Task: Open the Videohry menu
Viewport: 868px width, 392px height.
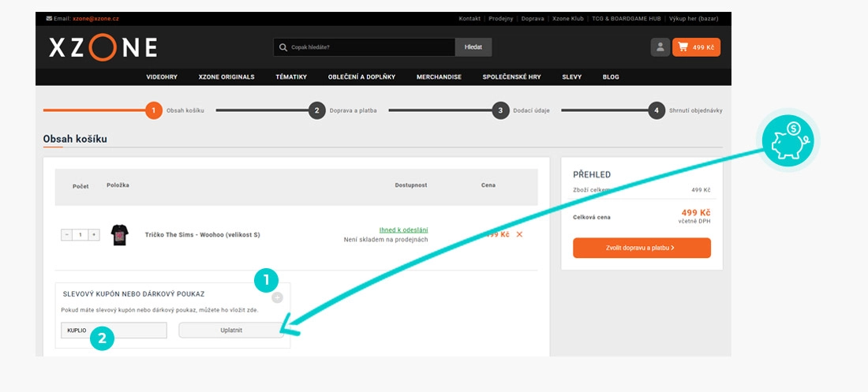Action: pos(162,77)
